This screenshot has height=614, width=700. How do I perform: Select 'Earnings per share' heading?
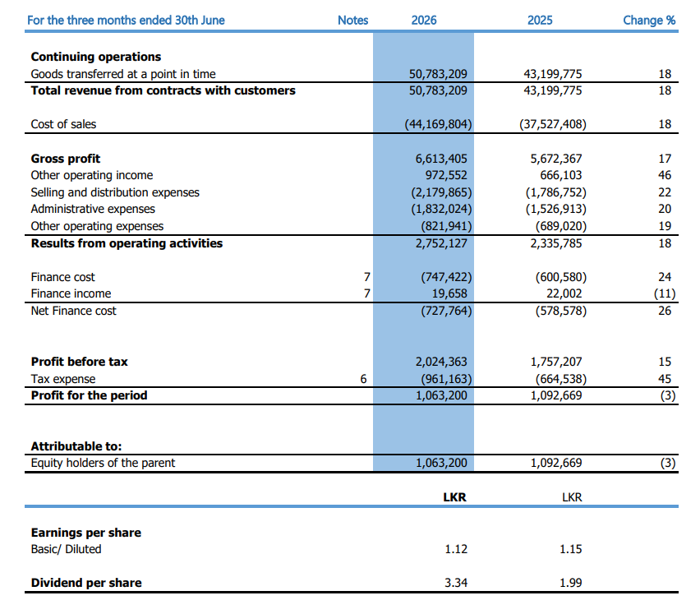[x=86, y=533]
